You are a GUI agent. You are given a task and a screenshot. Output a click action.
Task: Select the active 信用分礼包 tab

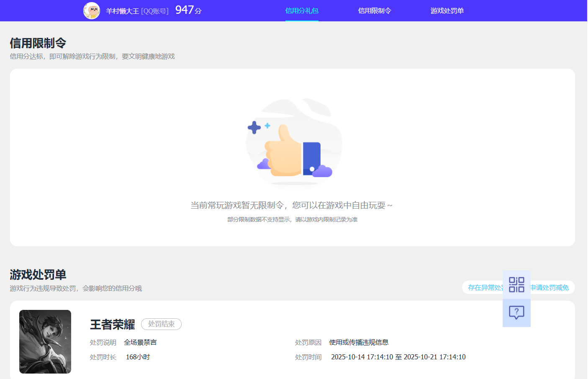302,11
